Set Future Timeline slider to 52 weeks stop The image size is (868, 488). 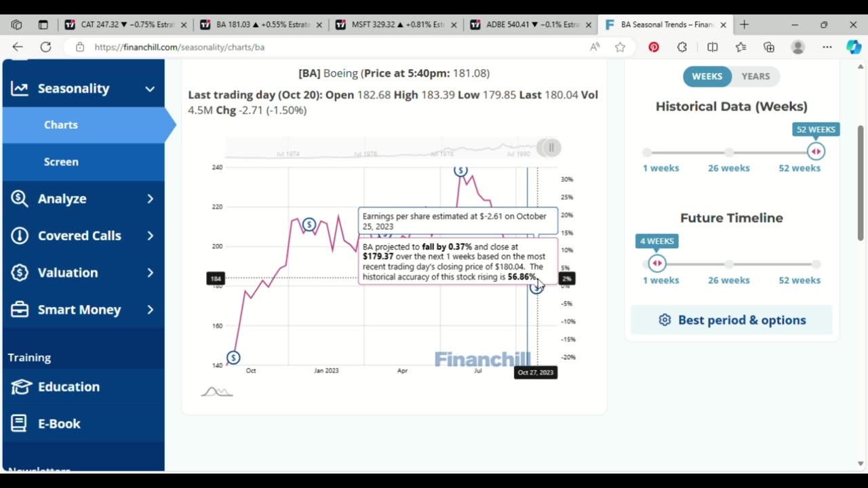pos(816,264)
